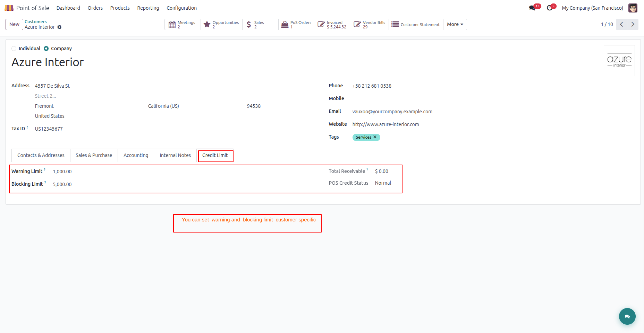Open the user avatar menu
The height and width of the screenshot is (333, 644).
click(x=633, y=8)
